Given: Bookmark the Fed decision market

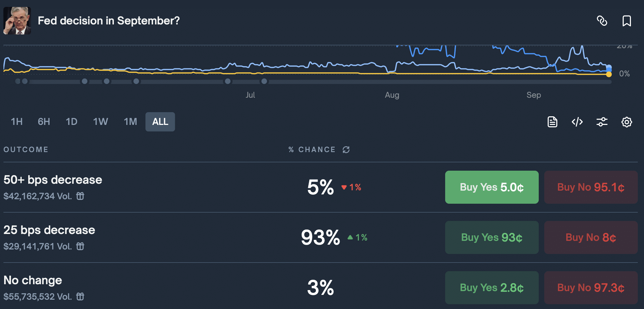Looking at the screenshot, I should tap(627, 21).
